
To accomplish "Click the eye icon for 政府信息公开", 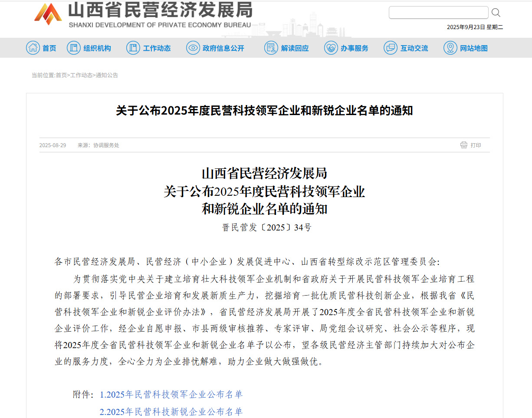I will pos(193,48).
